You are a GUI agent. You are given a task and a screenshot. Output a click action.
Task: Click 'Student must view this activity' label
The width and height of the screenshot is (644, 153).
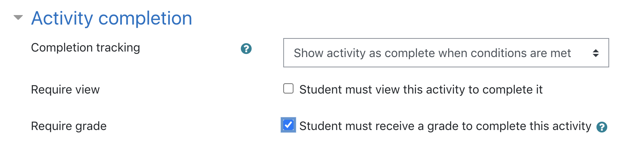point(421,90)
